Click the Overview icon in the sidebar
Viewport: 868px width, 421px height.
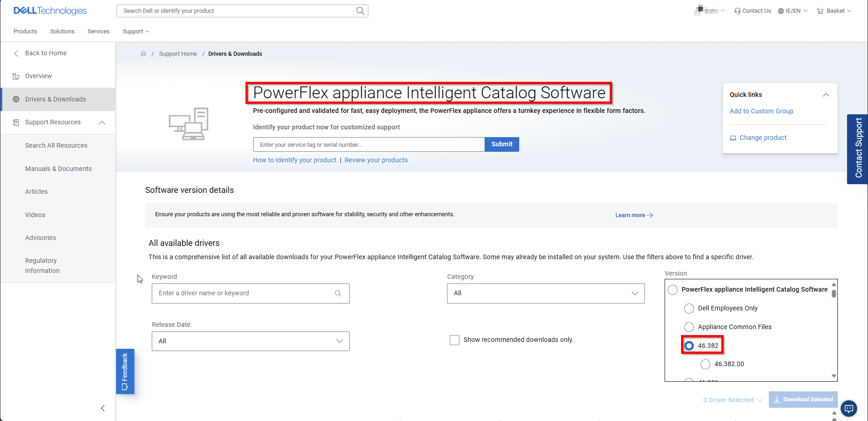(16, 76)
